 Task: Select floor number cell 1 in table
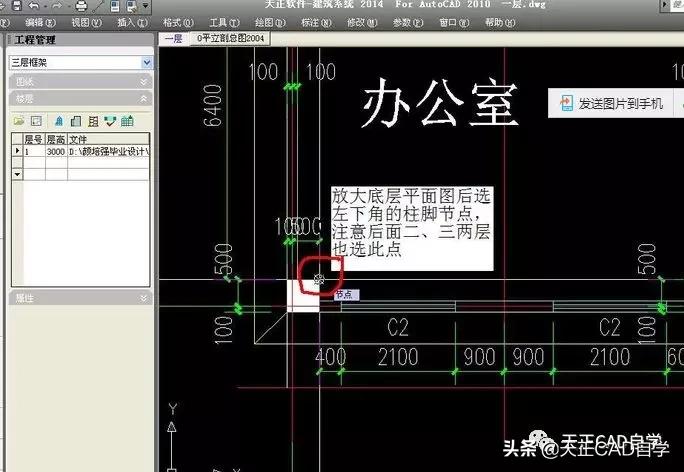point(34,151)
